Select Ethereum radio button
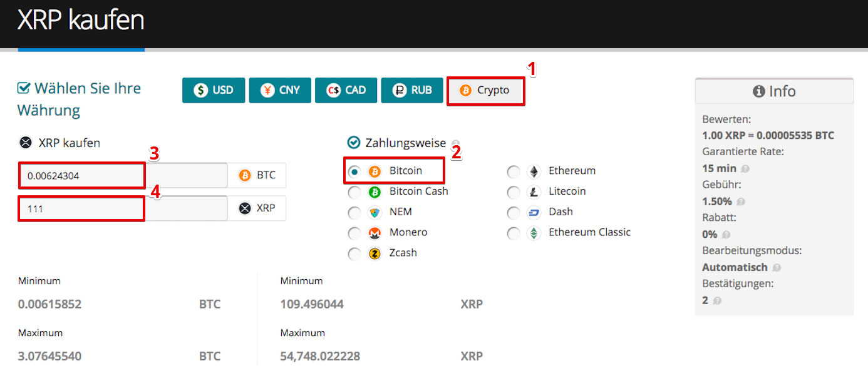 [x=514, y=171]
